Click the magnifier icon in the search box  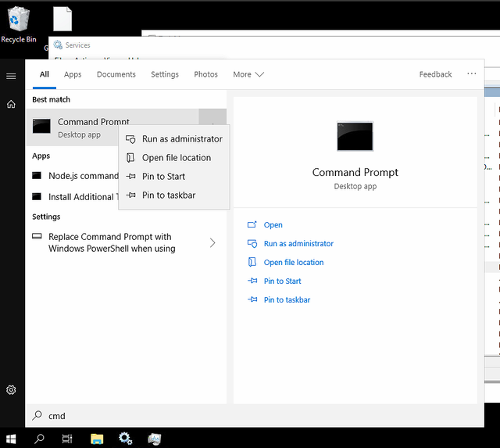(x=37, y=415)
